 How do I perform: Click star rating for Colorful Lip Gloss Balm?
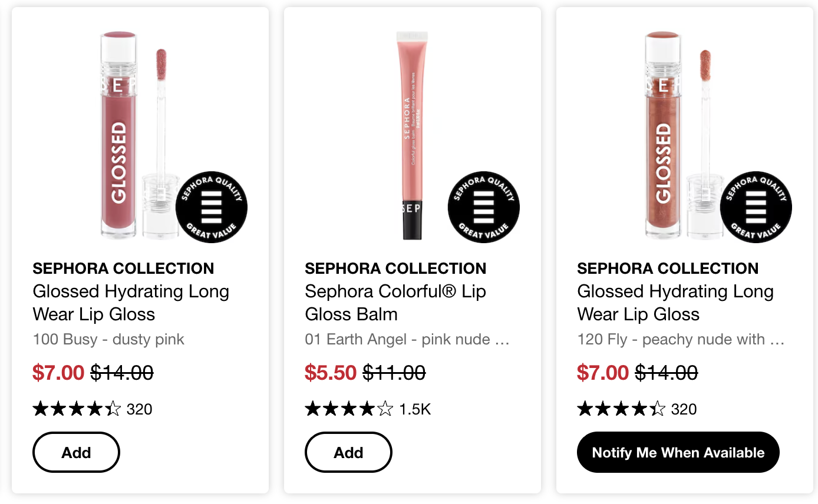tap(349, 409)
